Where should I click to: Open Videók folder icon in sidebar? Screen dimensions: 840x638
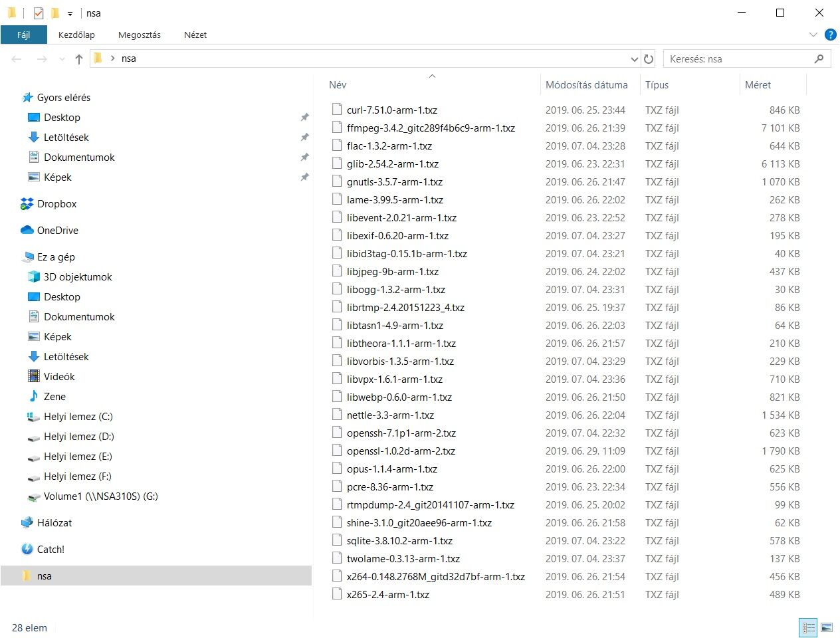click(34, 377)
